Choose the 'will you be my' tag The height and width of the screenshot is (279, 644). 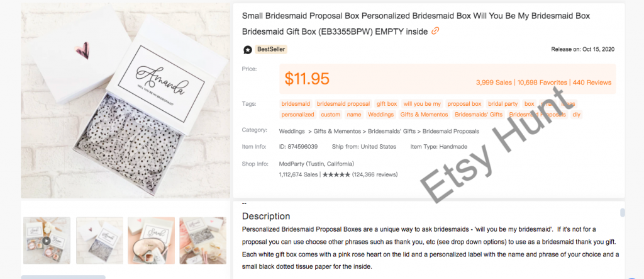pyautogui.click(x=422, y=103)
